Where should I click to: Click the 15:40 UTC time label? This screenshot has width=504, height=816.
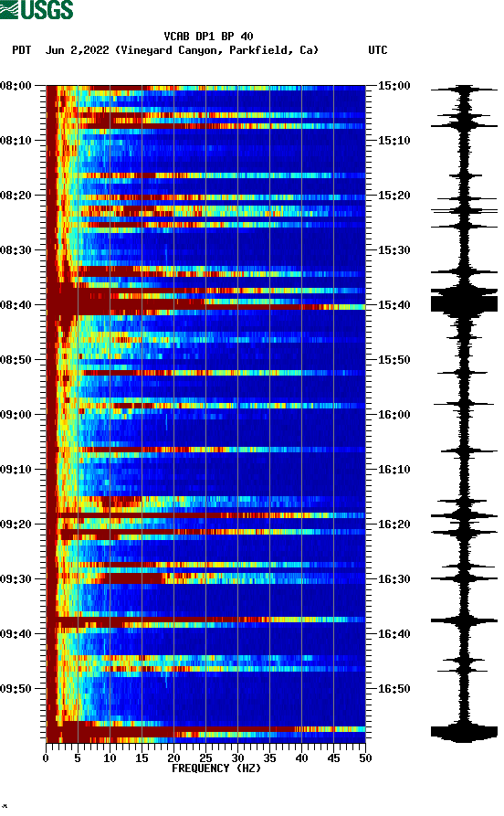tap(394, 305)
